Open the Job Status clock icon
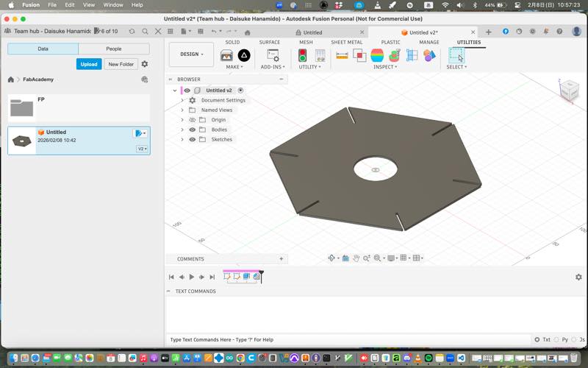 (519, 32)
